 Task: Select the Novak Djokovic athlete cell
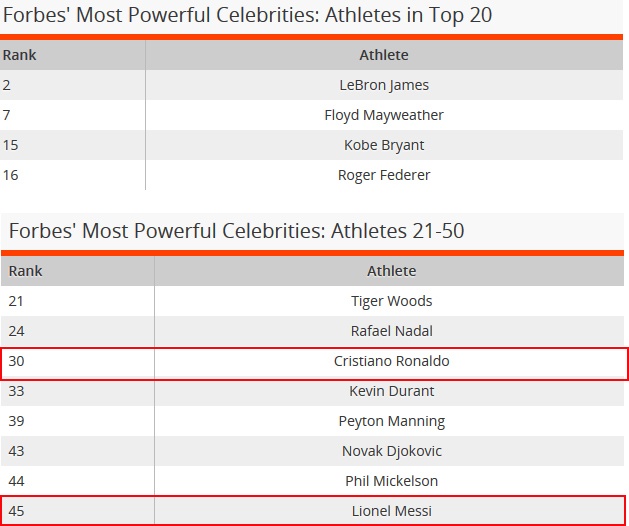click(x=391, y=451)
